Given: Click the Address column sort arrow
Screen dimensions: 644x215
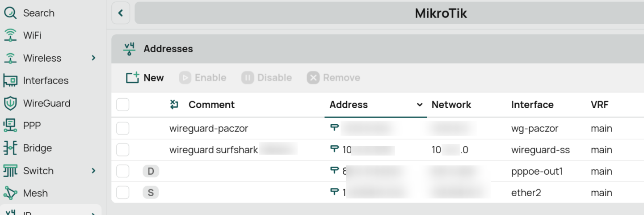Looking at the screenshot, I should (420, 105).
